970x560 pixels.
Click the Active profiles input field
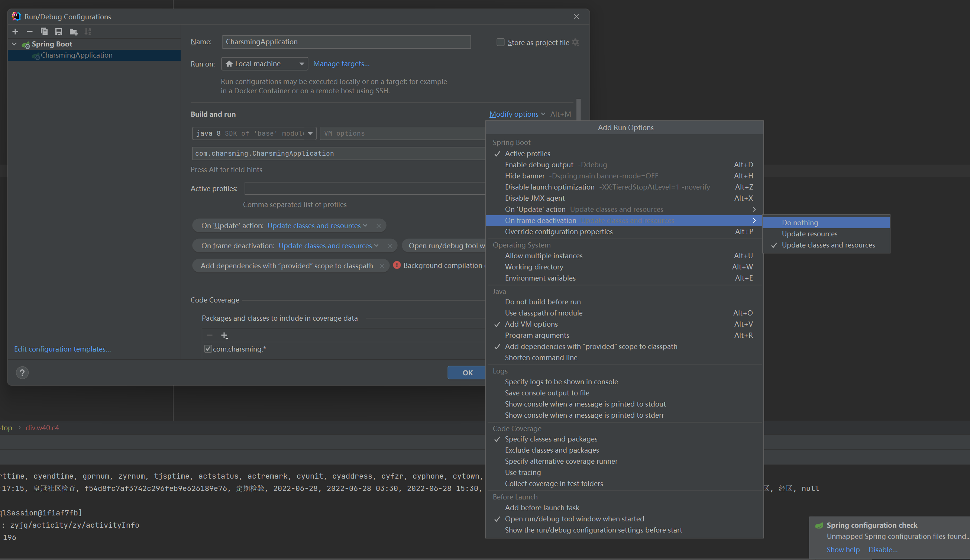click(365, 188)
